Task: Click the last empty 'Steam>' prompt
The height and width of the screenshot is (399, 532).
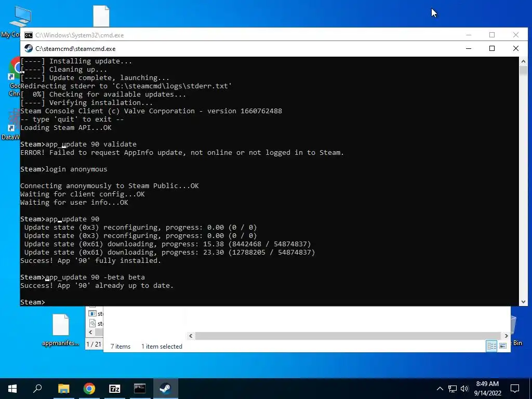Action: tap(33, 302)
